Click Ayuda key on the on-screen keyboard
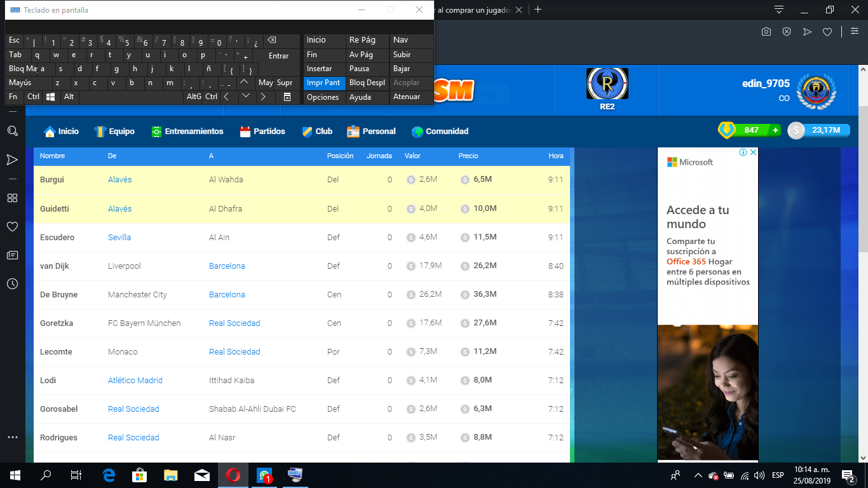Screen dimensions: 868x488 tap(367, 97)
